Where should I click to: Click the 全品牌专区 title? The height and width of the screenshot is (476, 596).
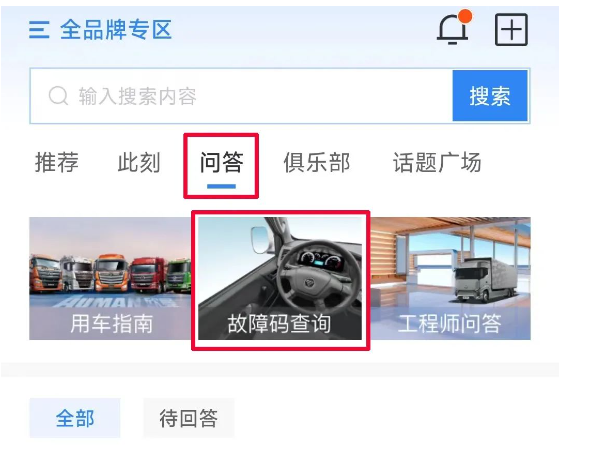[116, 30]
